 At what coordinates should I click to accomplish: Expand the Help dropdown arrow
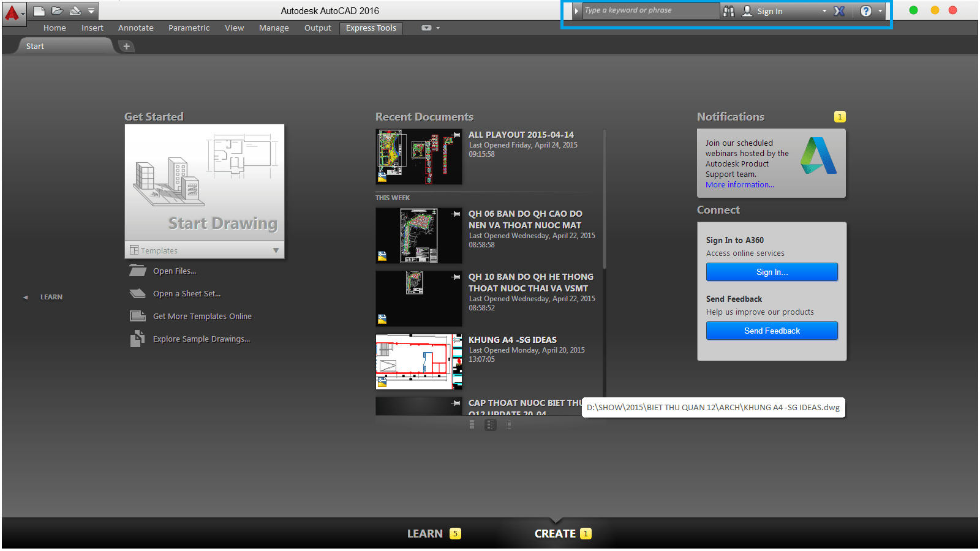880,11
